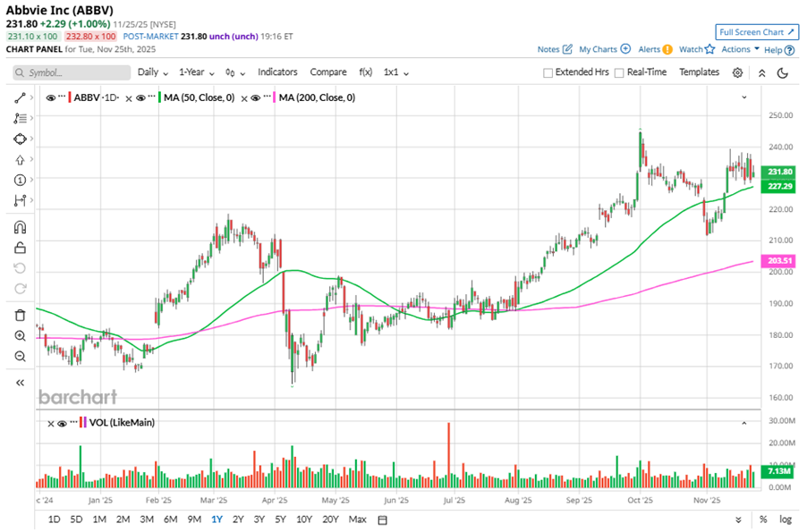Screen dimensions: 807x532
Task: Toggle visibility of the VOL indicator
Action: coord(63,424)
